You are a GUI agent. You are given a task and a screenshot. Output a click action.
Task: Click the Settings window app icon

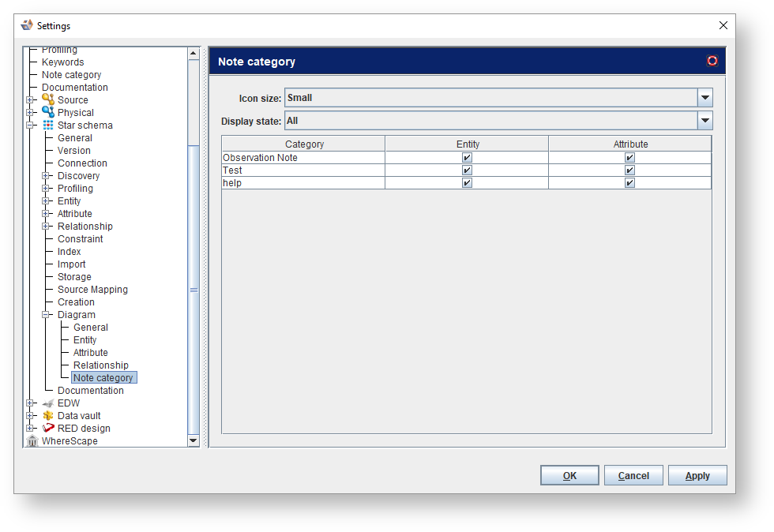pyautogui.click(x=27, y=25)
